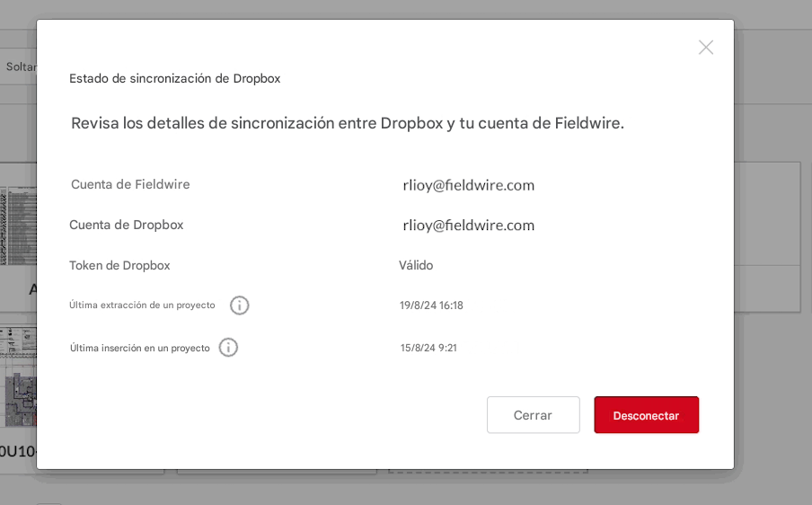Open the upper plan thumbnail behind the dialog
Image resolution: width=812 pixels, height=505 pixels.
click(x=18, y=225)
